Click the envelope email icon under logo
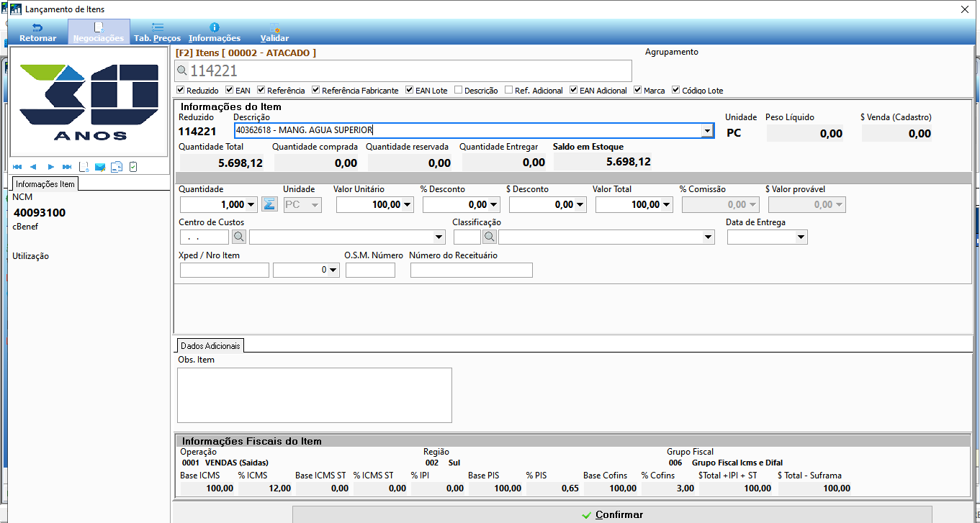This screenshot has height=523, width=980. (100, 167)
